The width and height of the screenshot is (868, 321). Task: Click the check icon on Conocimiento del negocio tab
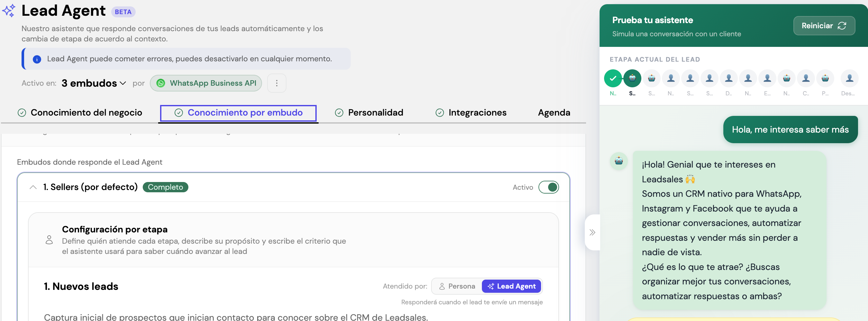[x=22, y=113]
